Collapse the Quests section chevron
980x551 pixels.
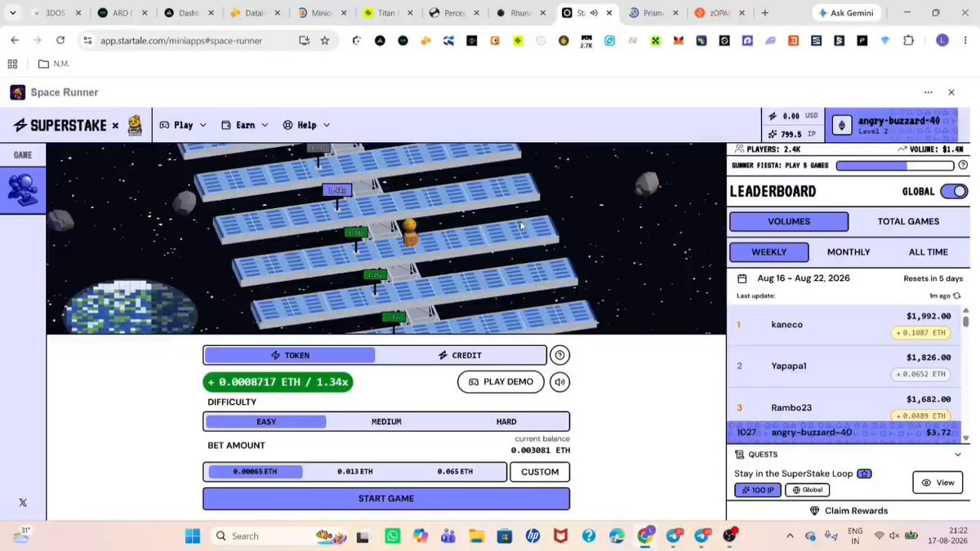coord(958,455)
